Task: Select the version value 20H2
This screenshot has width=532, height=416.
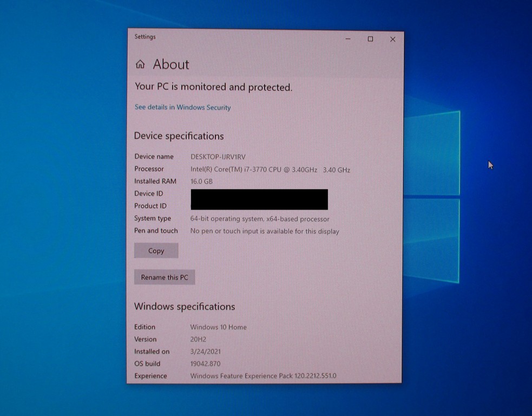Action: coord(198,339)
